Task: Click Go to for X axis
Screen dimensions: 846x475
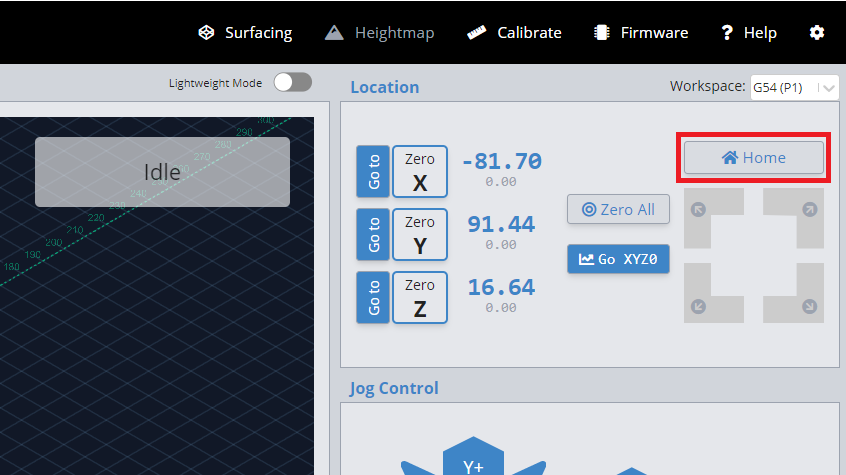Action: 373,172
